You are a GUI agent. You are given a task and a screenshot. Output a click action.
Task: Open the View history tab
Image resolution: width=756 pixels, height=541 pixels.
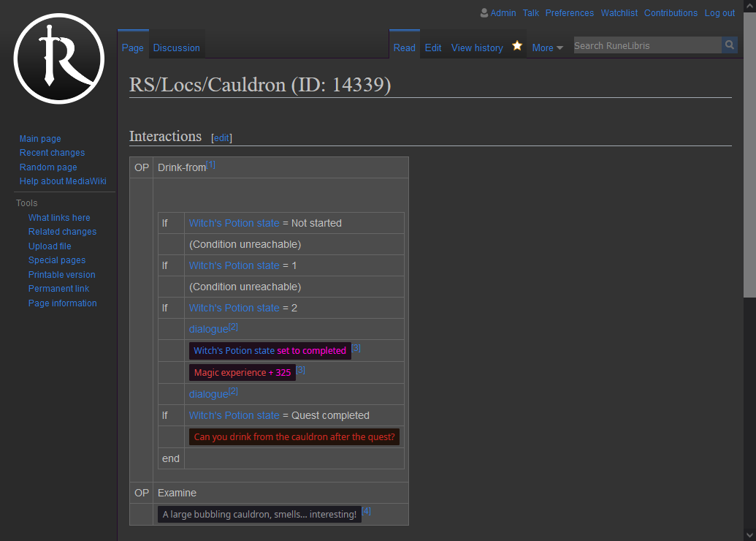(x=476, y=48)
